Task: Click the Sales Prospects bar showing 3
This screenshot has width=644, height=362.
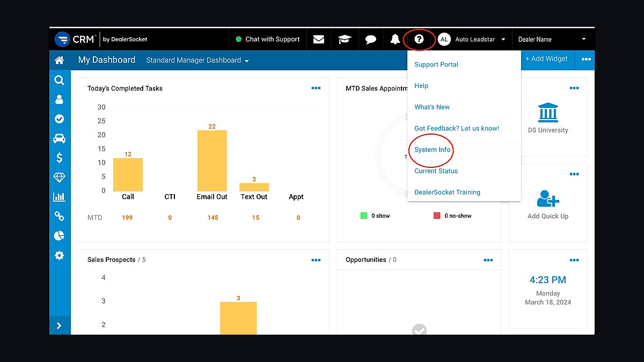Action: click(238, 318)
